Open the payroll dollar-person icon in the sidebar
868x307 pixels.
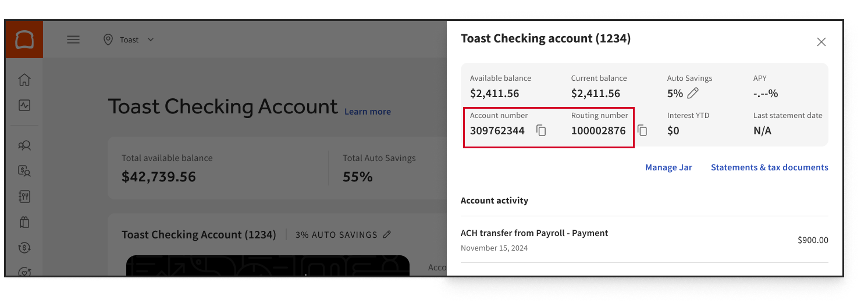coord(24,171)
